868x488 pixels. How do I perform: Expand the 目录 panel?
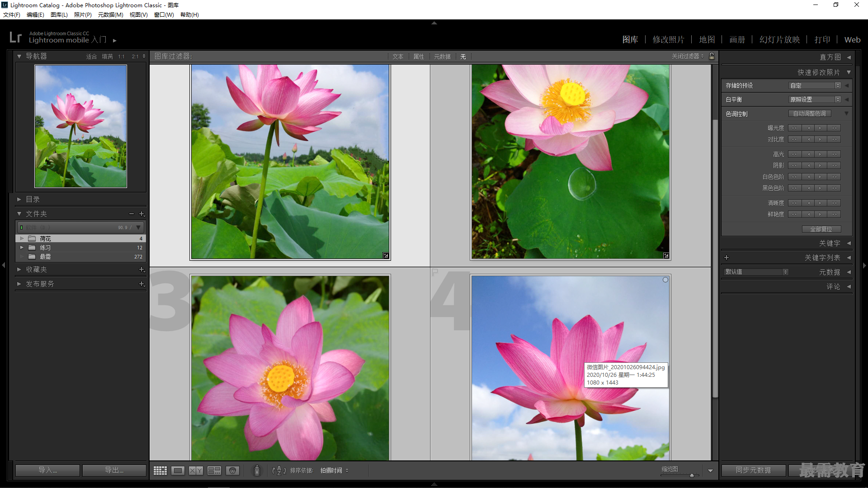coord(19,199)
